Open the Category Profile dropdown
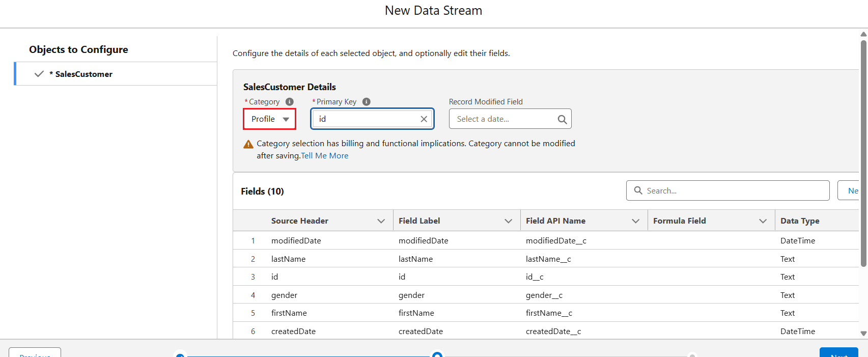868x357 pixels. (269, 119)
